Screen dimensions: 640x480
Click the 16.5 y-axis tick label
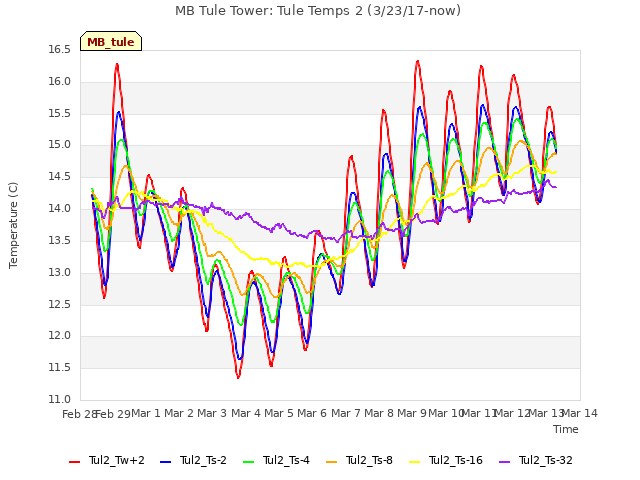coord(60,50)
